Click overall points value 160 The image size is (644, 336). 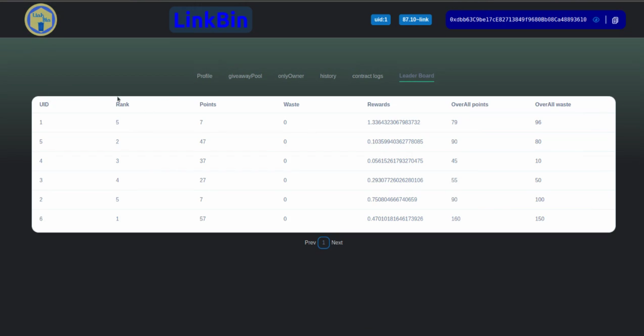point(456,219)
